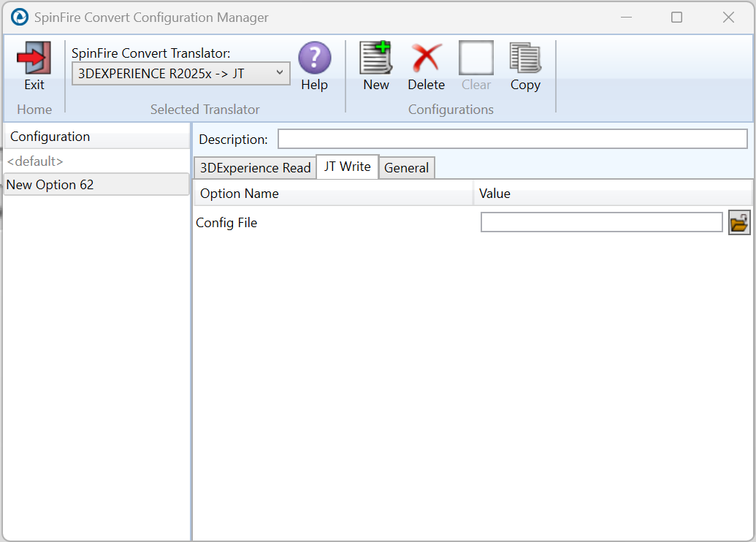Browse for a Config File with the folder icon
The width and height of the screenshot is (756, 542).
tap(739, 223)
